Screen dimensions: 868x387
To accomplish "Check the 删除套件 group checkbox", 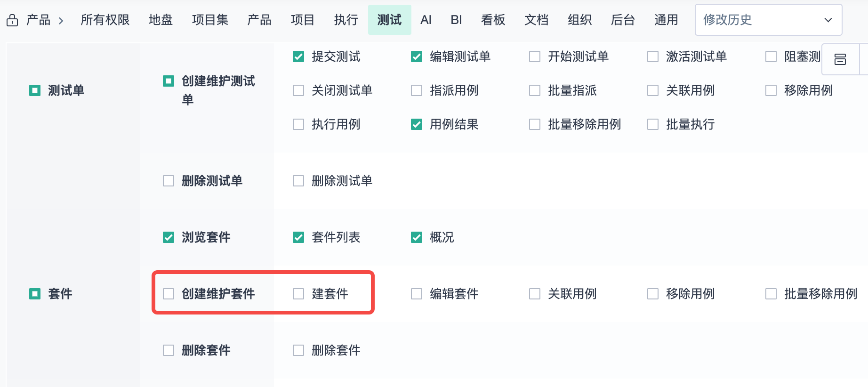I will tap(169, 350).
